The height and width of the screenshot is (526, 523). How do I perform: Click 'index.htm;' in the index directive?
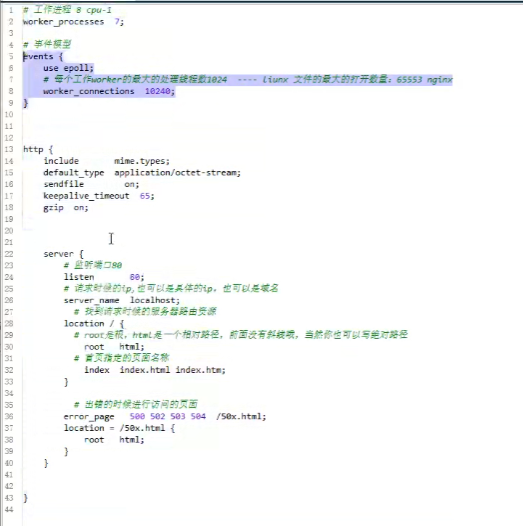[200, 370]
